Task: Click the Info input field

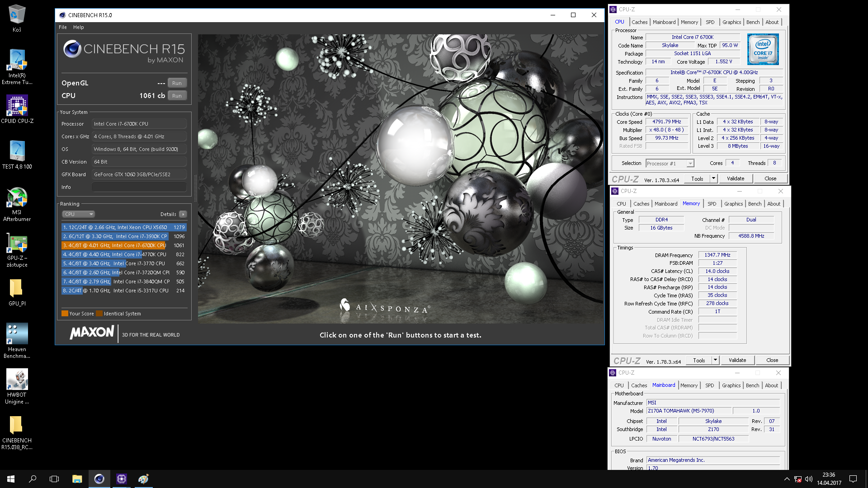Action: tap(139, 187)
